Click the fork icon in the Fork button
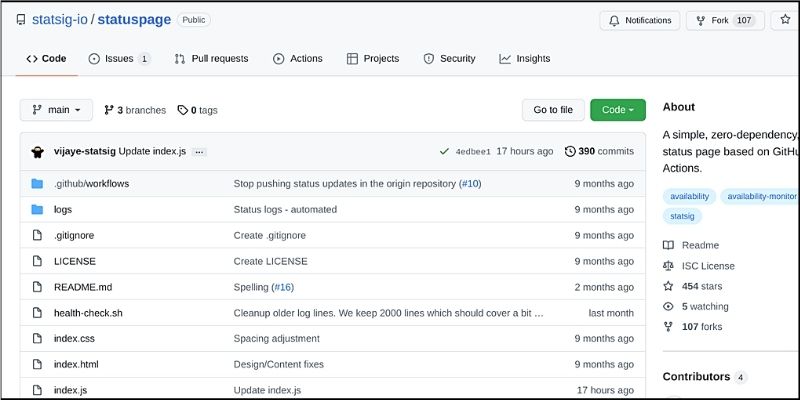The image size is (800, 400). [x=701, y=20]
